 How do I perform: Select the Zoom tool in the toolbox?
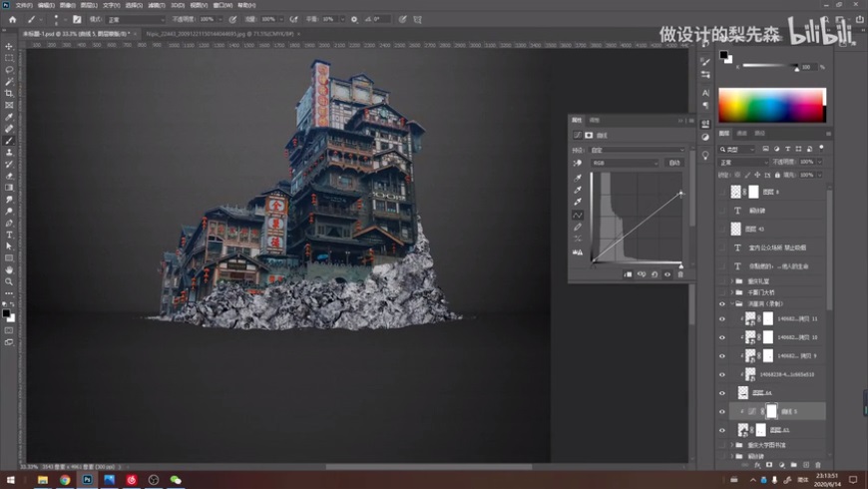coord(9,281)
